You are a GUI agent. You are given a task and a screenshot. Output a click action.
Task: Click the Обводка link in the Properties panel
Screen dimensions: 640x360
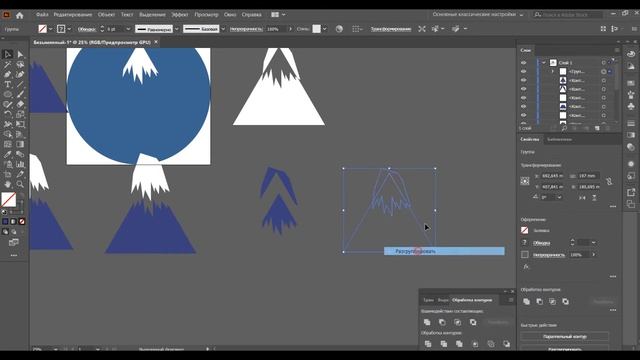[542, 243]
